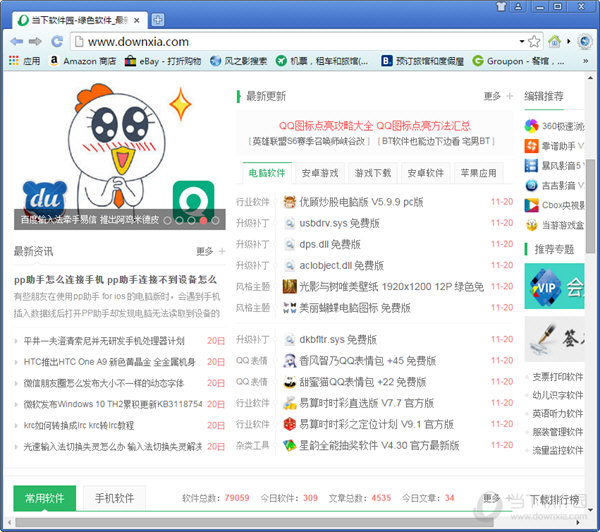The image size is (600, 532).
Task: Switch to the 苹果应用 tab
Action: (478, 173)
